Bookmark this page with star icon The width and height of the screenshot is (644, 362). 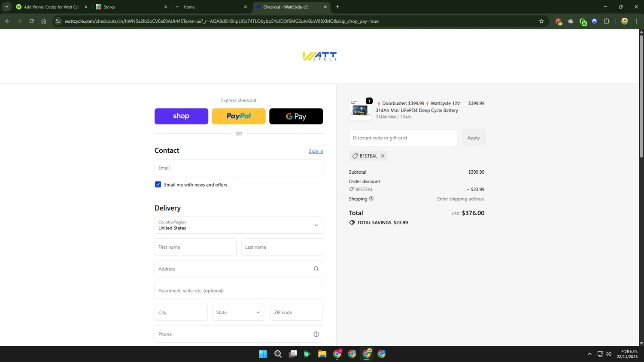point(541,21)
